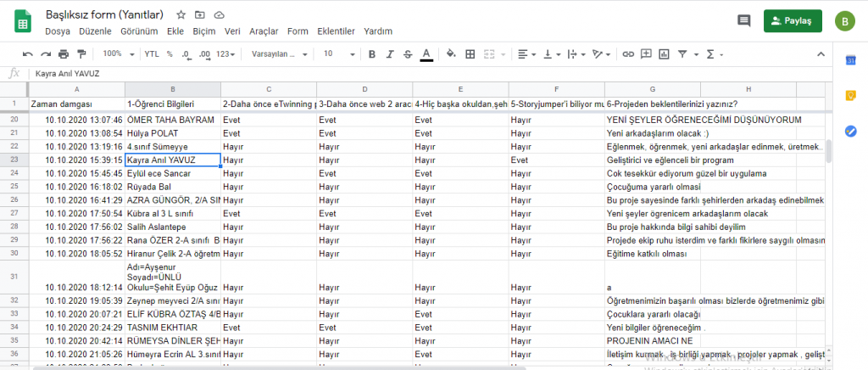Click the undo arrow in the toolbar
Image resolution: width=868 pixels, height=370 pixels.
coord(28,53)
